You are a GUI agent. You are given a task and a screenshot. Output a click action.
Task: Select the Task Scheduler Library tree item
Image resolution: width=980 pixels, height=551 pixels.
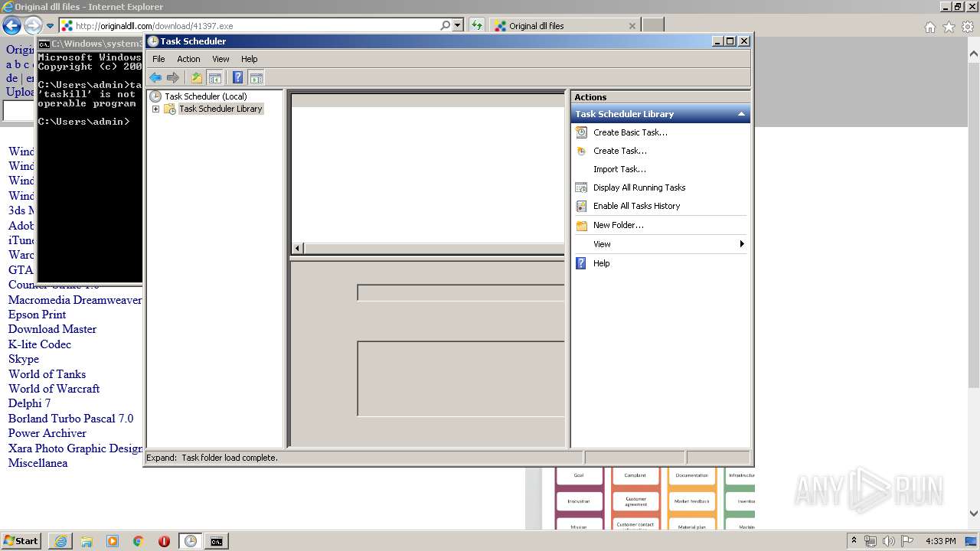click(220, 109)
